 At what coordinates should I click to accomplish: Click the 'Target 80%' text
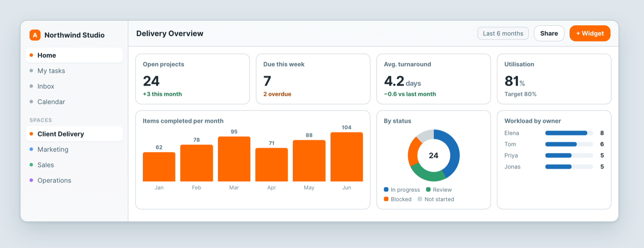[520, 94]
